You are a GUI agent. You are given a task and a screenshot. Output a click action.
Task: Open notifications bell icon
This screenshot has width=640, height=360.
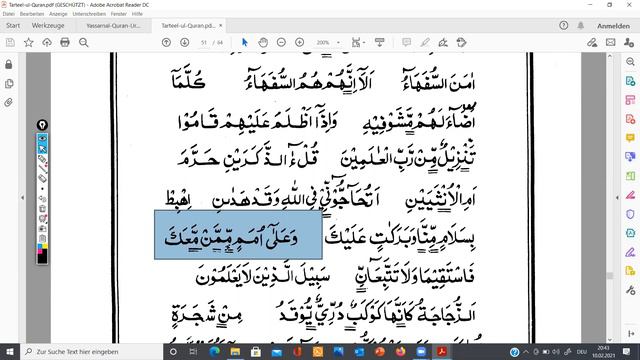(x=580, y=25)
